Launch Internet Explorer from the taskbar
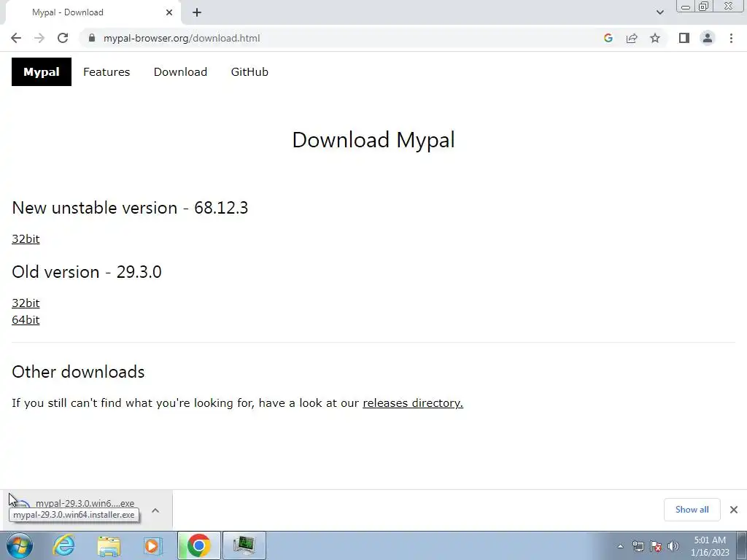The image size is (747, 560). pyautogui.click(x=64, y=545)
